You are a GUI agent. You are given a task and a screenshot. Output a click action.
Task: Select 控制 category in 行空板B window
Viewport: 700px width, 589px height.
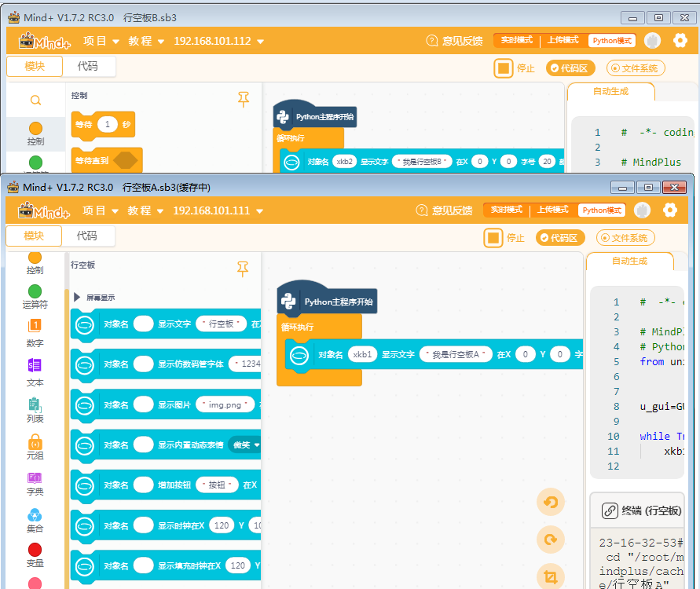[35, 134]
